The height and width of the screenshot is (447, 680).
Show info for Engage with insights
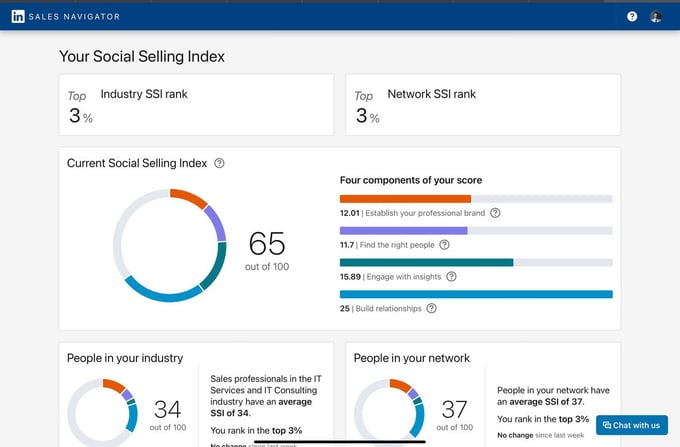[451, 276]
